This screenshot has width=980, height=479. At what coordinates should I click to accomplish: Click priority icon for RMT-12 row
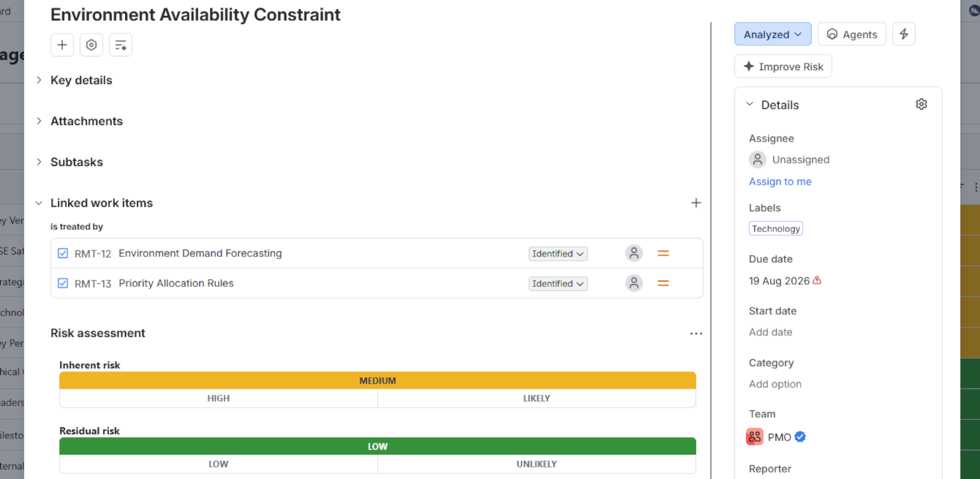coord(663,253)
